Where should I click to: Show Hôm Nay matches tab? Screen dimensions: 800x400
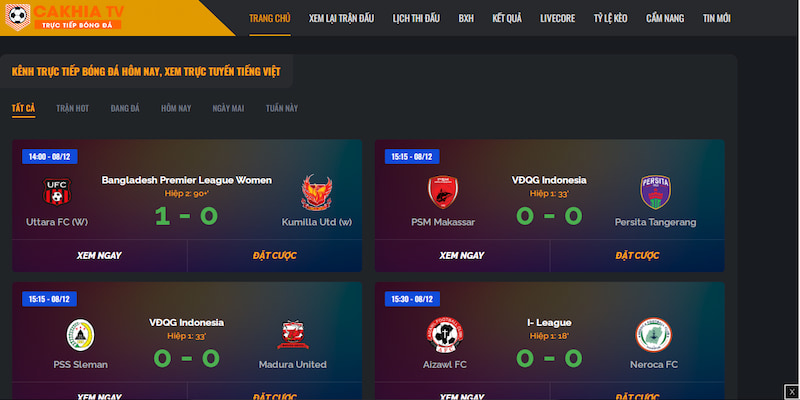pos(176,108)
